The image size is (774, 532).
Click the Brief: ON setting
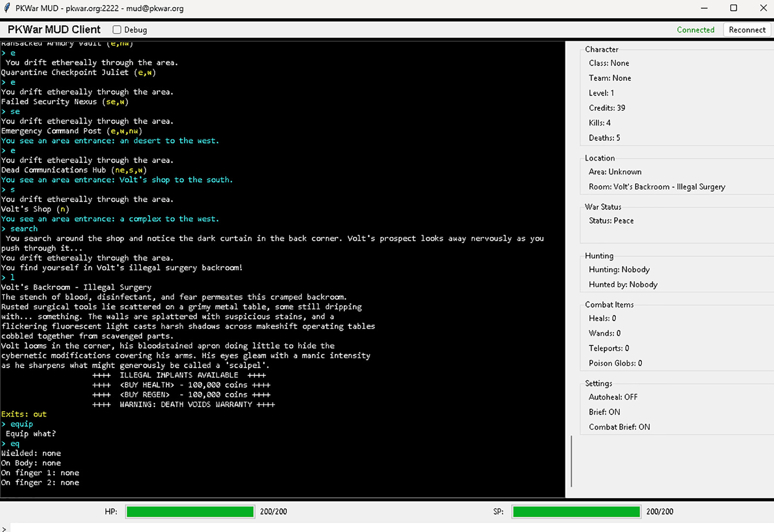pos(604,412)
